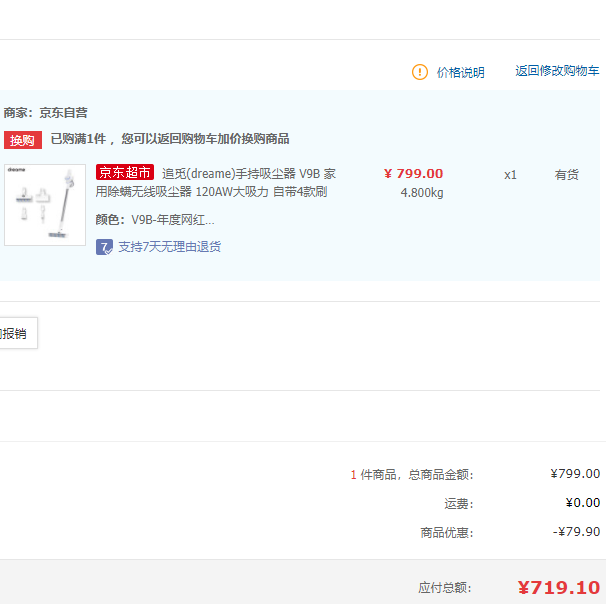Click the 有货 stock status
Screen dimensions: 606x604
(567, 174)
